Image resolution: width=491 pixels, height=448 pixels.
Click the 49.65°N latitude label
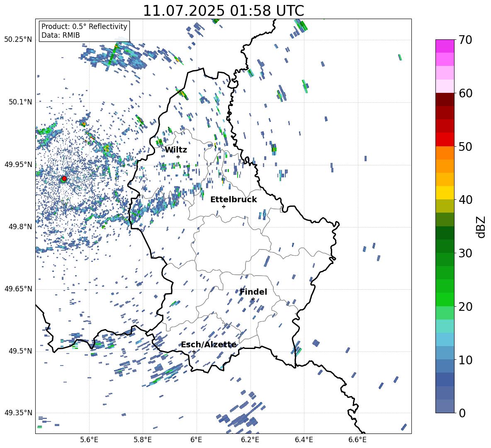tap(18, 289)
